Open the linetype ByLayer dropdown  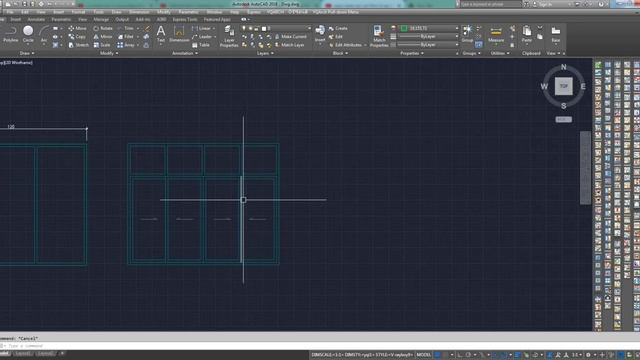tap(429, 44)
